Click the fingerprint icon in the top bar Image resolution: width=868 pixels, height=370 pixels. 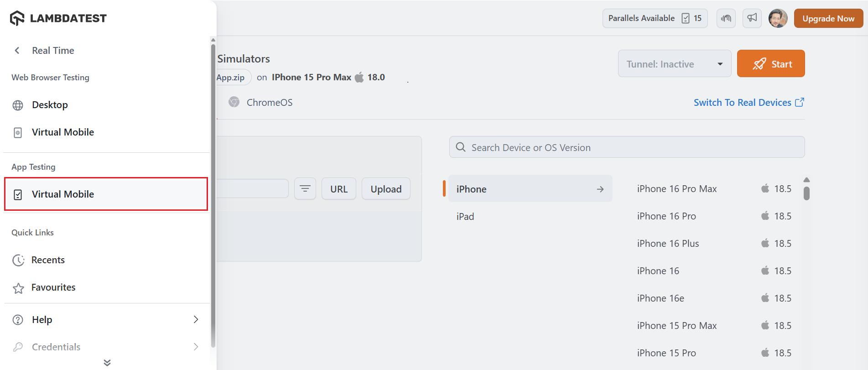pos(726,18)
